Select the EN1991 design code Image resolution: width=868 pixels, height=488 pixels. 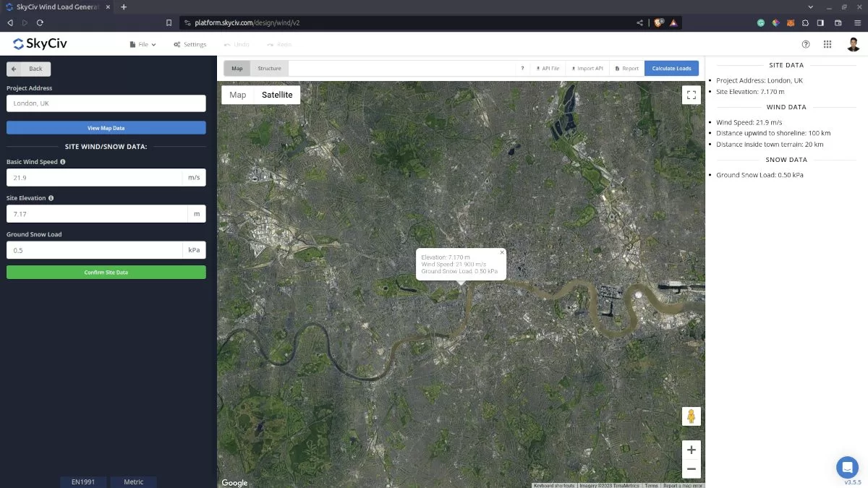82,481
